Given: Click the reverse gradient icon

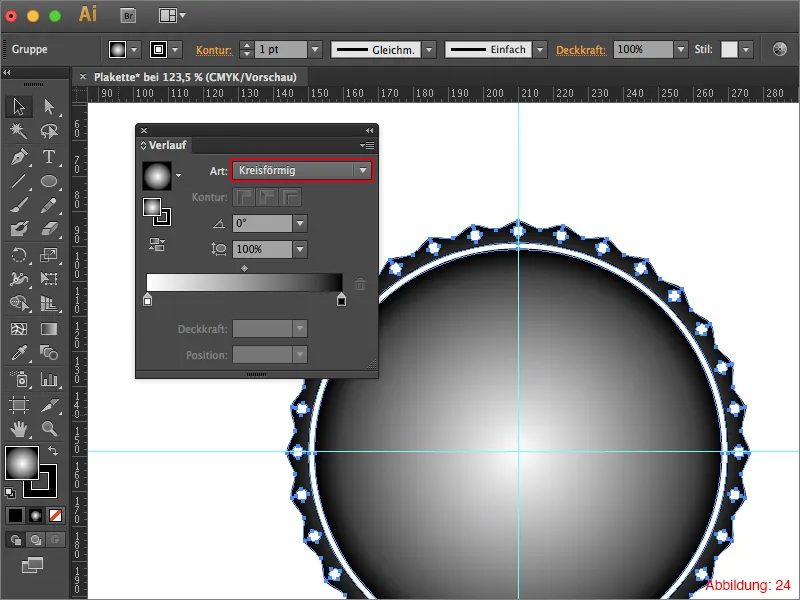Looking at the screenshot, I should (x=157, y=244).
